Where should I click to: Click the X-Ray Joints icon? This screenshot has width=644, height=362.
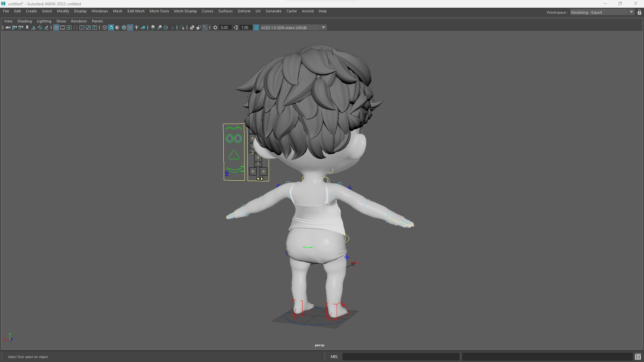(x=205, y=27)
